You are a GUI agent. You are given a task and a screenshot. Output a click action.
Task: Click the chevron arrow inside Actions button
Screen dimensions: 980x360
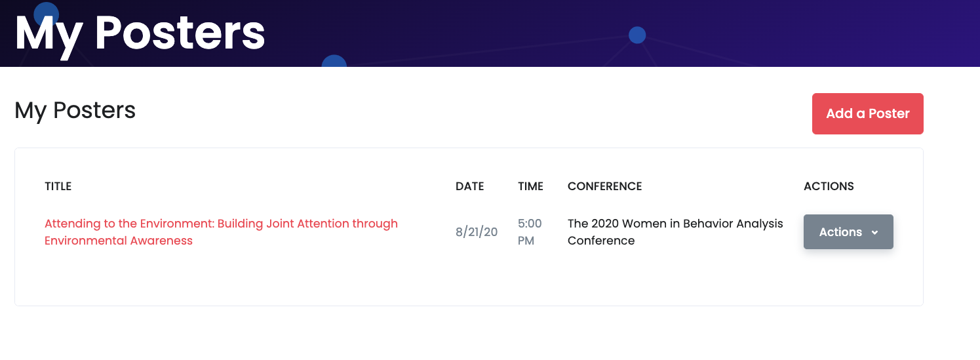click(874, 232)
